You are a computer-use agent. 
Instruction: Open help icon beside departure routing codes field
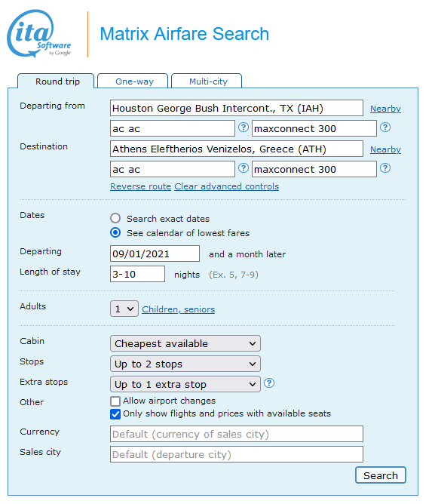244,128
